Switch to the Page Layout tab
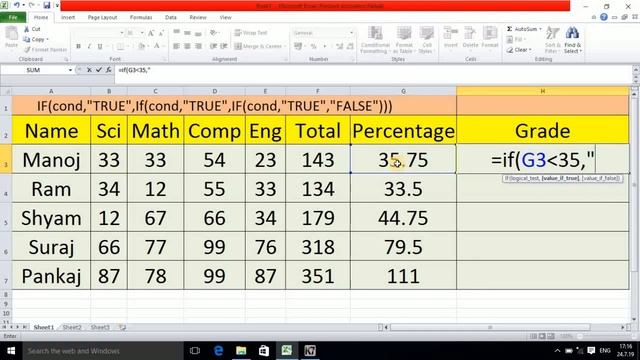This screenshot has width=640, height=360. point(102,17)
